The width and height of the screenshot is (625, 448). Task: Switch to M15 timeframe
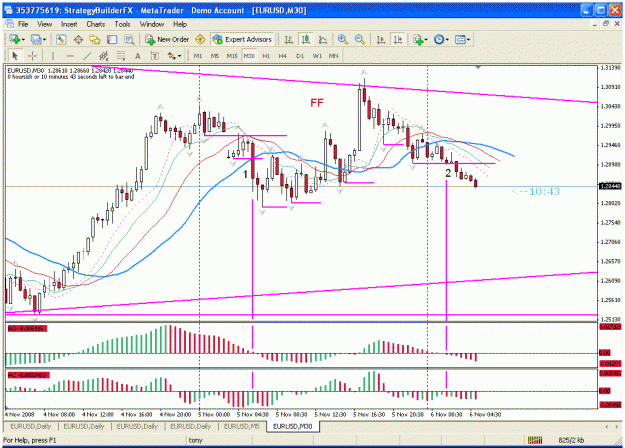coord(232,56)
